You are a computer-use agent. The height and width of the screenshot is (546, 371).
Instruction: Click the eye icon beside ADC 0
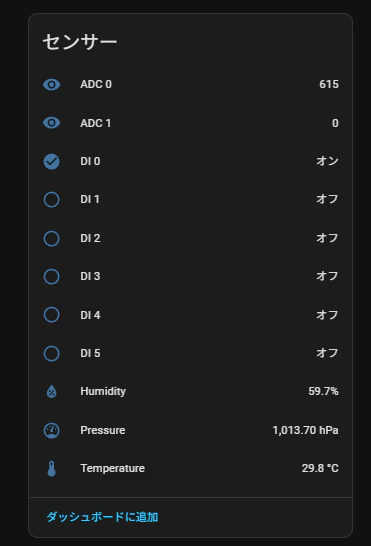click(52, 85)
